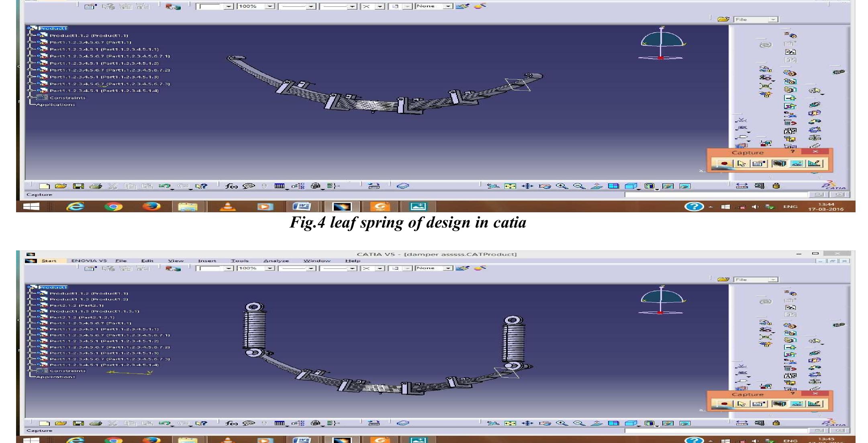The height and width of the screenshot is (443, 868).
Task: Open the ENOVIA V5 menu
Action: point(89,261)
